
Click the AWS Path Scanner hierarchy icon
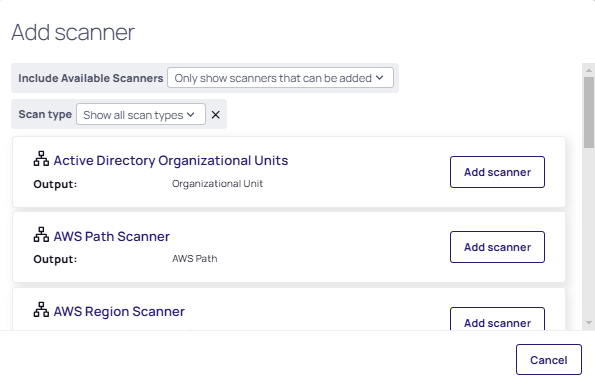[41, 235]
